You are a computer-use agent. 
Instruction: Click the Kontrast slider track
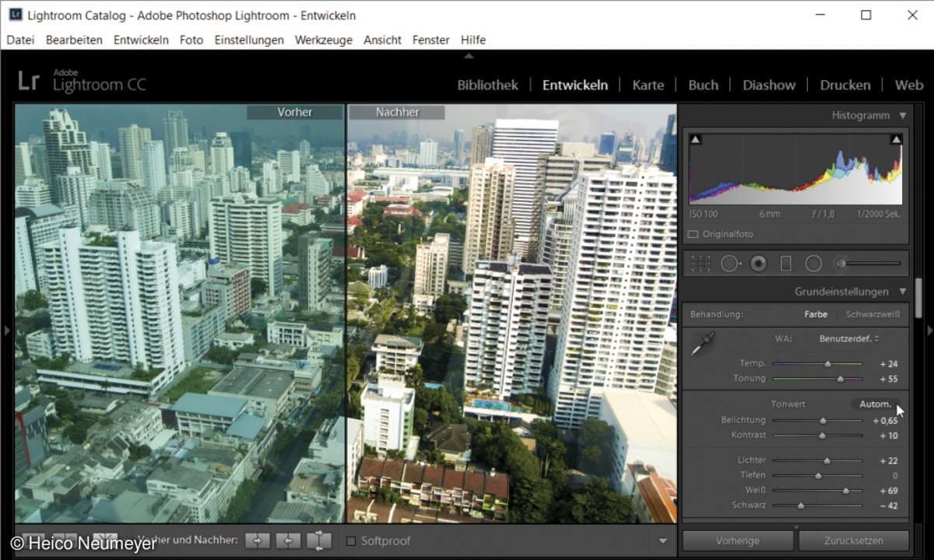pyautogui.click(x=817, y=436)
